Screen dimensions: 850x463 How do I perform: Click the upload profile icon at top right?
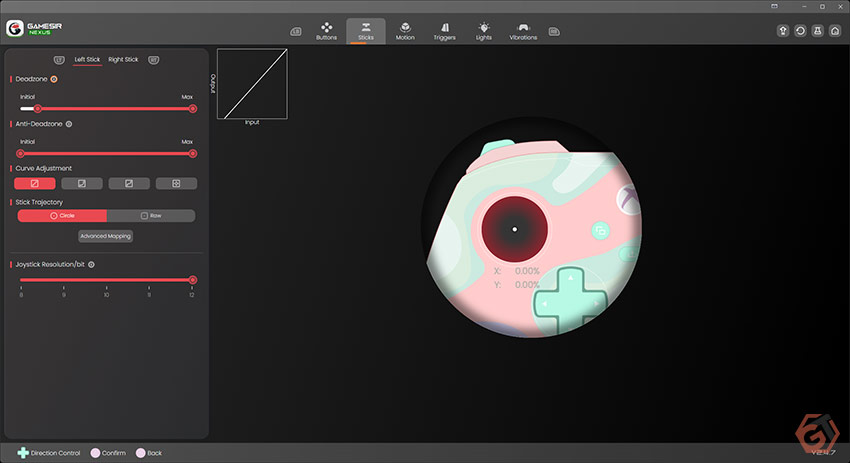click(783, 31)
